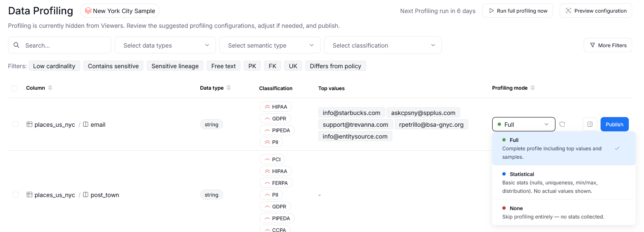The width and height of the screenshot is (644, 232).
Task: Choose the None profiling mode option
Action: pos(564,212)
